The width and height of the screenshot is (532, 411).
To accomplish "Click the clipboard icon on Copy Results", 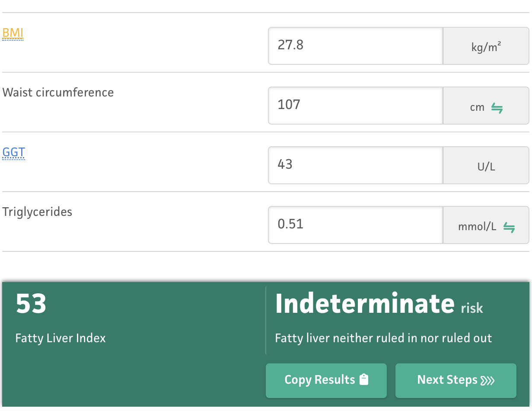I will click(x=364, y=380).
